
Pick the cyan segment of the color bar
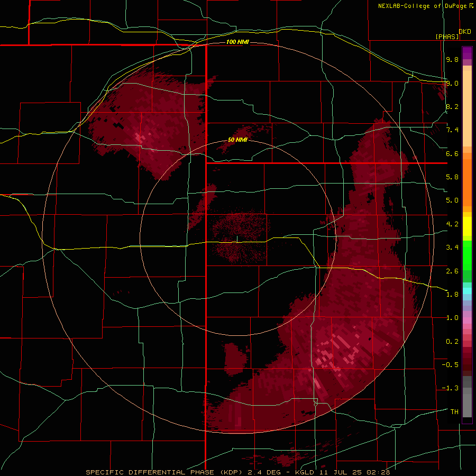(467, 291)
